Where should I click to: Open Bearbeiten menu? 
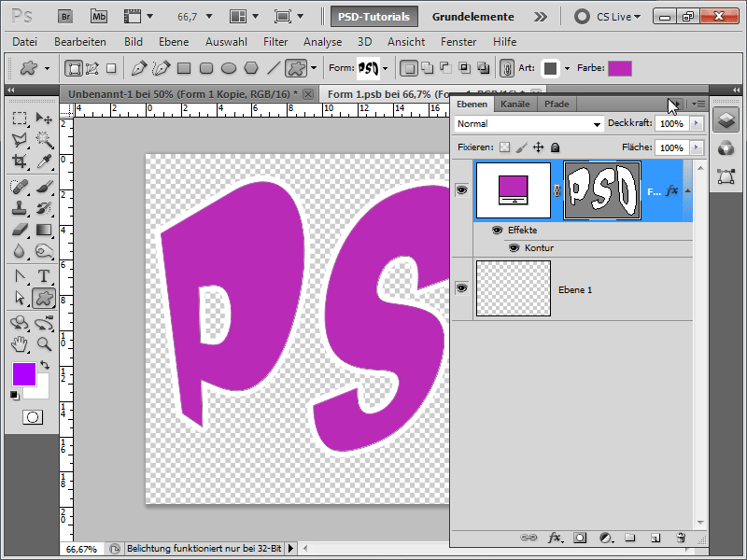80,42
